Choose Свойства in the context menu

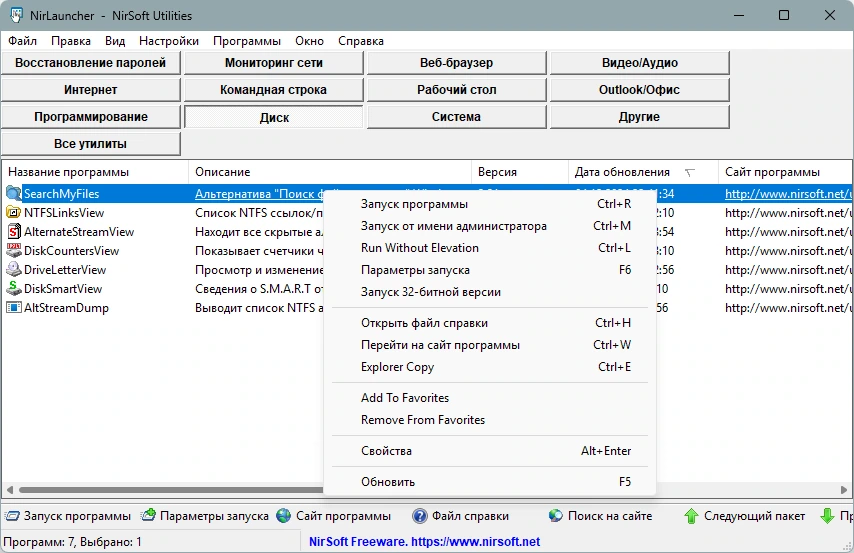(490, 451)
